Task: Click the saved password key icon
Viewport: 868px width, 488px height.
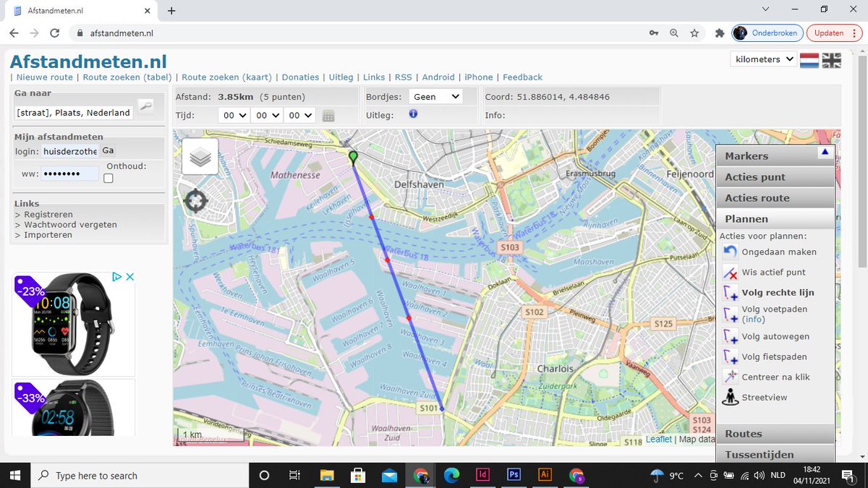Action: tap(654, 33)
